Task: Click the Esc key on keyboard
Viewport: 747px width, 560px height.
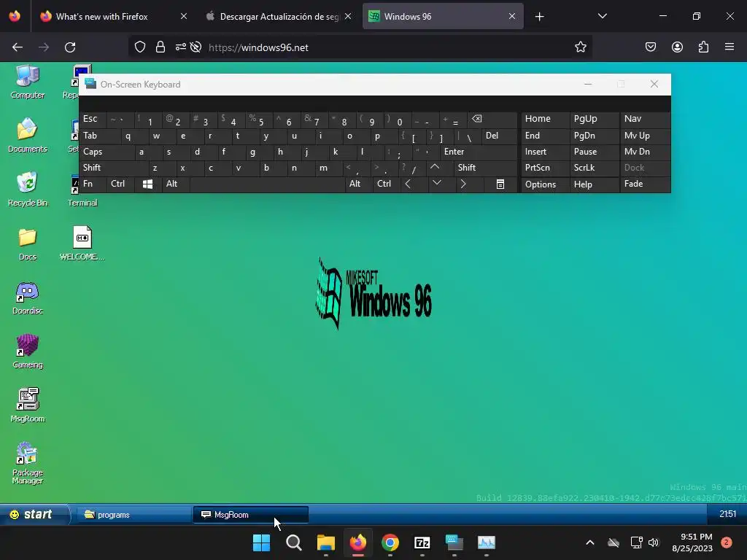Action: coord(93,119)
